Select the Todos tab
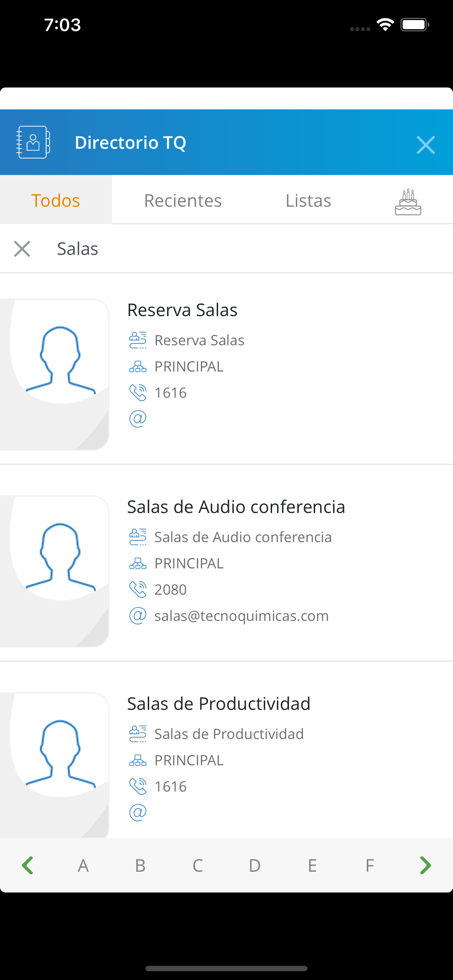This screenshot has width=453, height=980. click(55, 200)
